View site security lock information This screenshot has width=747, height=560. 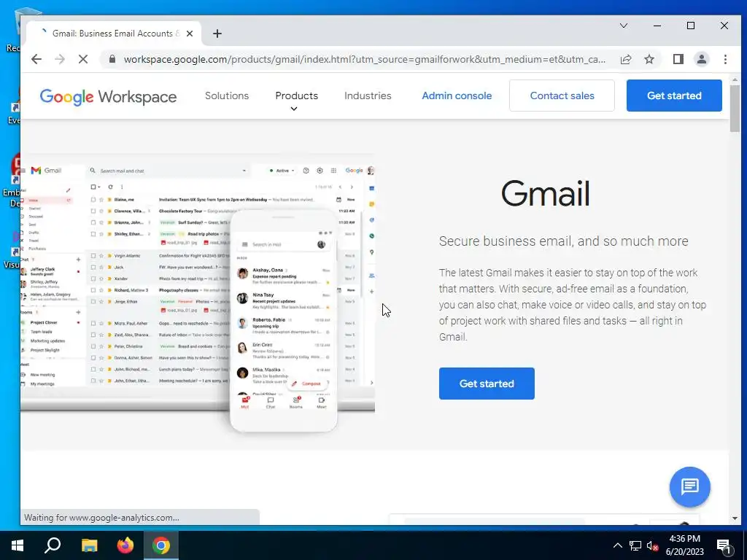point(112,59)
